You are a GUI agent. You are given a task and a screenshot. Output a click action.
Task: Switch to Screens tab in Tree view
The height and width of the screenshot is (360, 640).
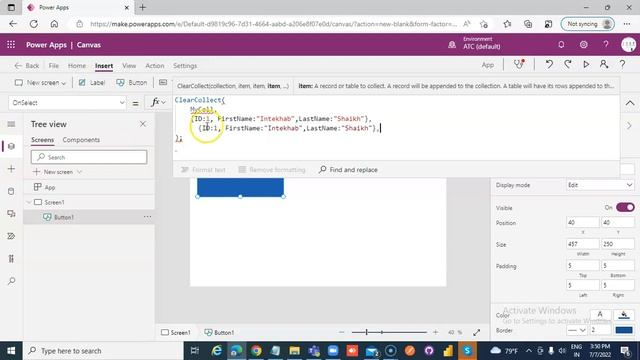coord(42,140)
